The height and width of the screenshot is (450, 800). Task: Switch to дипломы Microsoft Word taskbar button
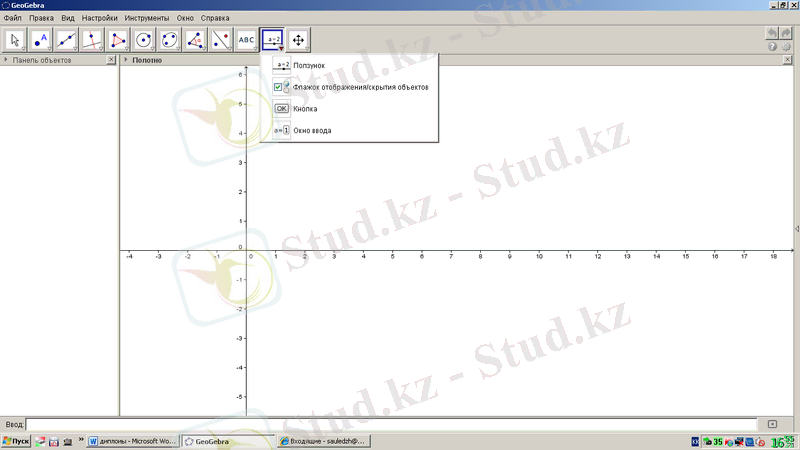pyautogui.click(x=133, y=442)
